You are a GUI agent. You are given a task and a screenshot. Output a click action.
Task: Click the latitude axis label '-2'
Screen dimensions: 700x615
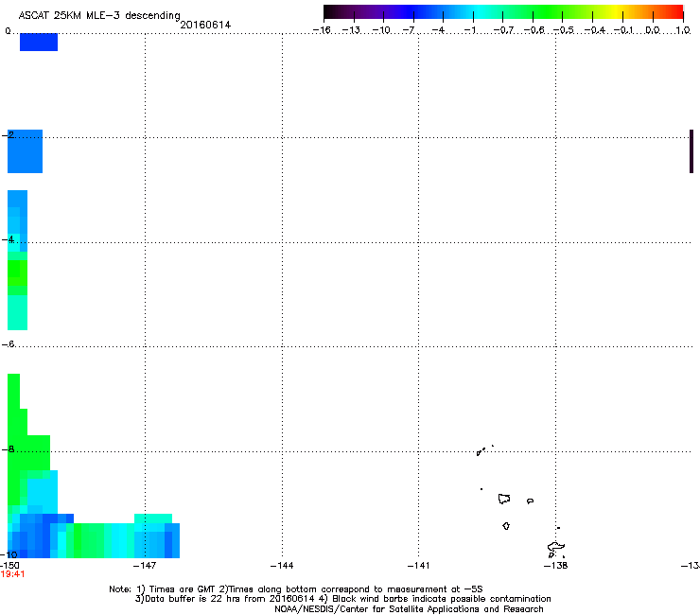(x=8, y=135)
